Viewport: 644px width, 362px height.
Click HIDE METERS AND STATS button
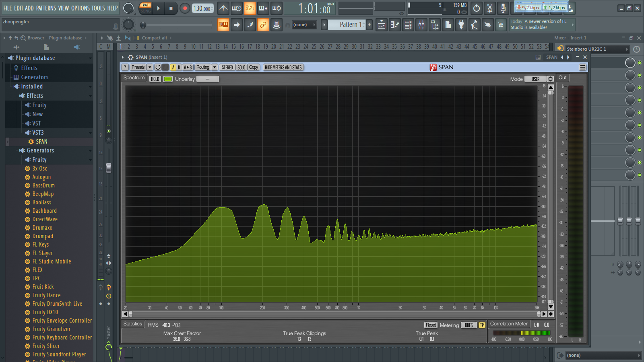[x=283, y=67]
